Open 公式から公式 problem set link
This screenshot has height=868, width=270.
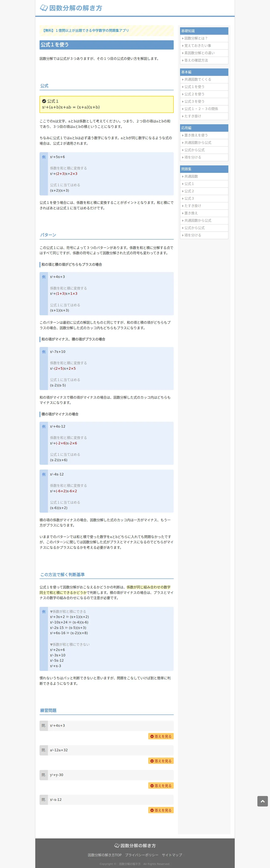(204, 228)
